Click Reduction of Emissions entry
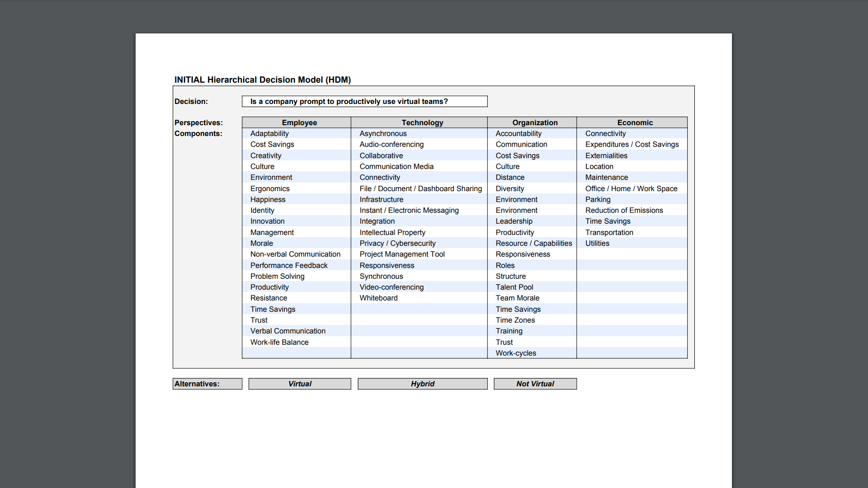The height and width of the screenshot is (488, 868). (x=624, y=210)
